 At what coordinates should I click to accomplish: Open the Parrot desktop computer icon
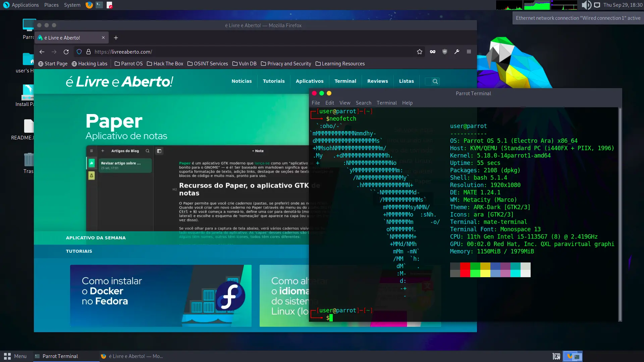click(29, 29)
